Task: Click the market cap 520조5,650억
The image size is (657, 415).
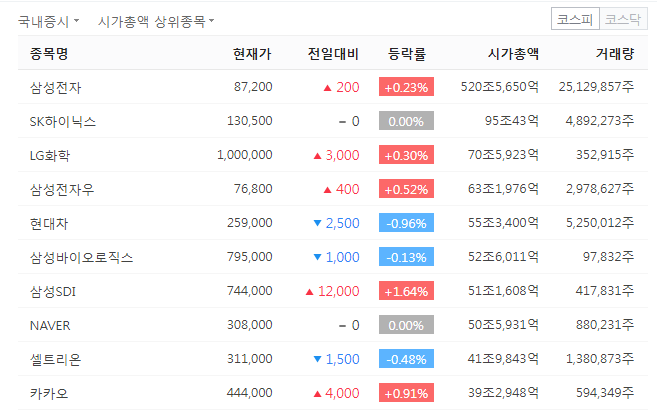Action: (499, 87)
